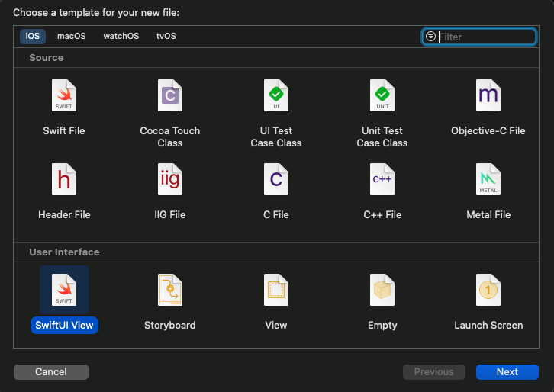Choose the Storyboard template icon
The height and width of the screenshot is (392, 554).
coord(170,290)
